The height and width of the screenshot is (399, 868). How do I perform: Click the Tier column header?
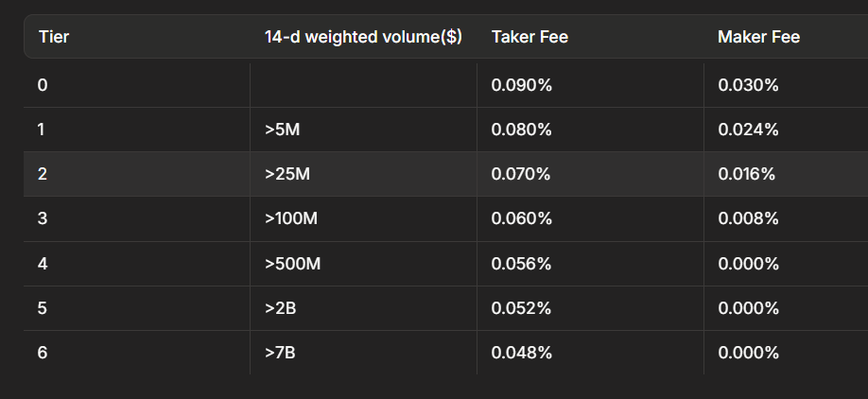54,37
